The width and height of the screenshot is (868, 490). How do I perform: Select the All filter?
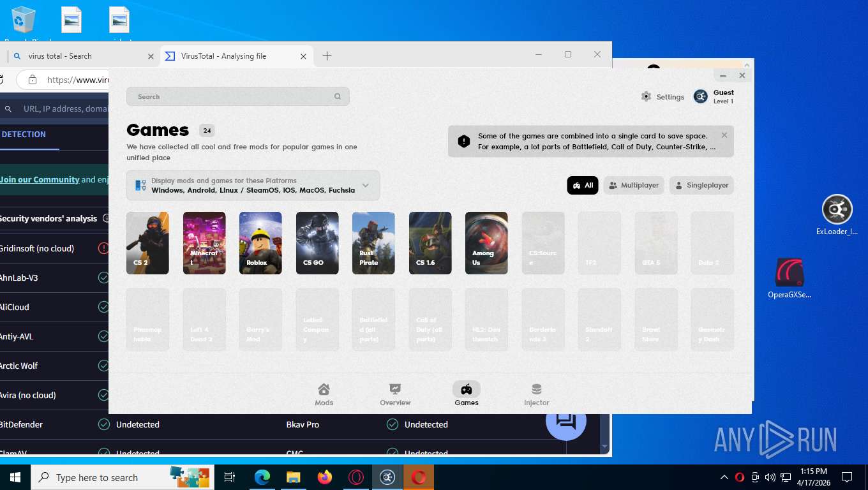583,185
